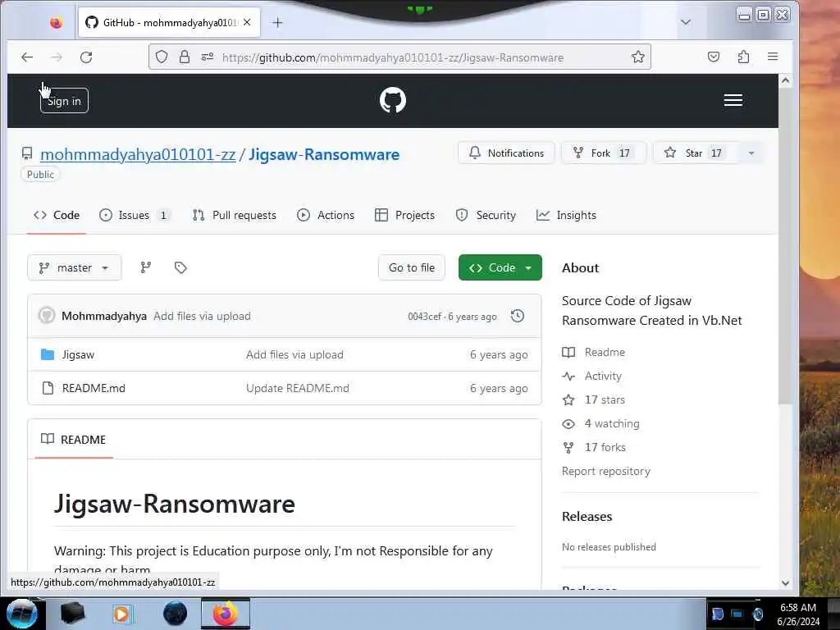View 17 stars link
Image resolution: width=840 pixels, height=630 pixels.
click(594, 399)
